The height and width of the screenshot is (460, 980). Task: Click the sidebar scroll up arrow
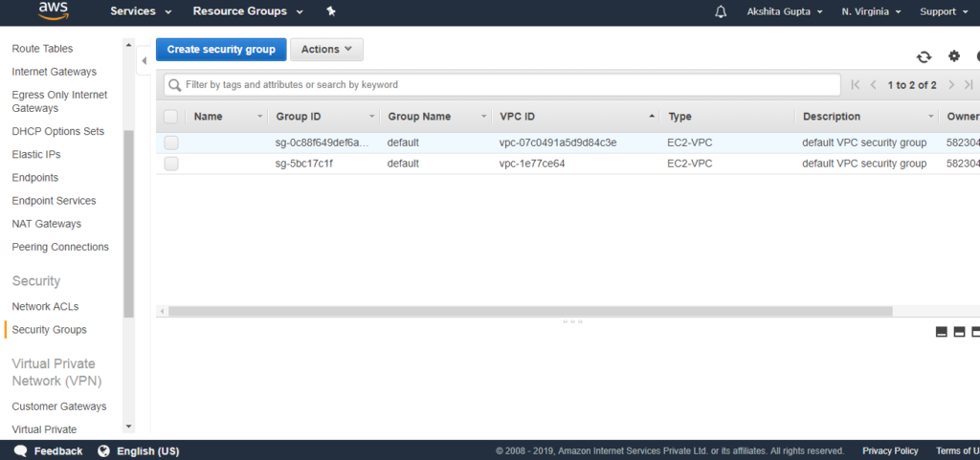[129, 45]
